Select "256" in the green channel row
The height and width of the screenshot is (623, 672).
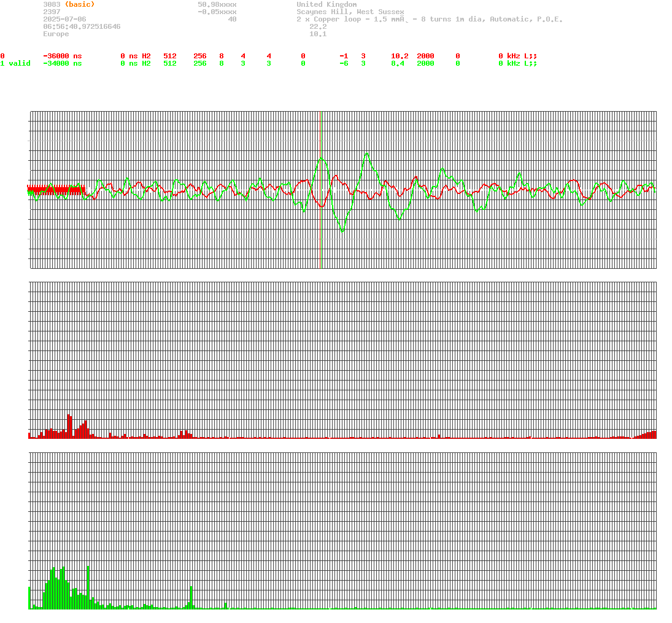[x=200, y=63]
